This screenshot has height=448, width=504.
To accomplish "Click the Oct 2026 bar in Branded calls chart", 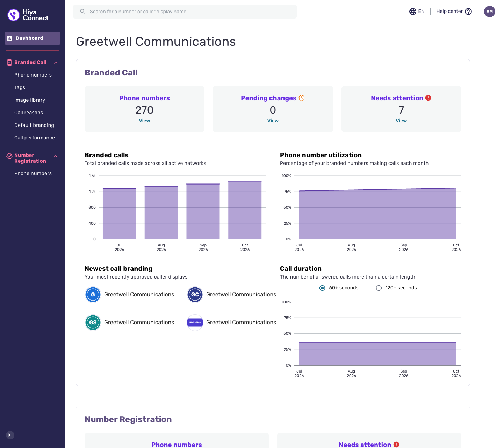I will tap(245, 210).
